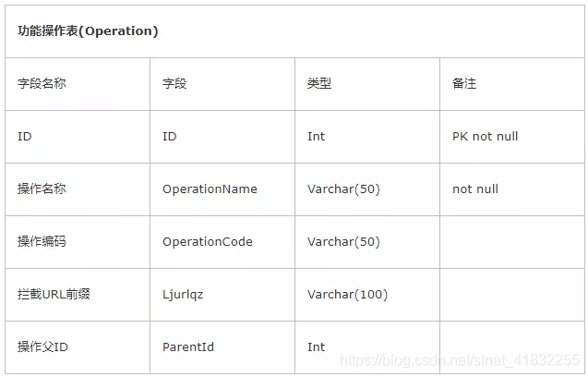Select the Int type in ParentId row
The image size is (588, 377).
point(316,347)
